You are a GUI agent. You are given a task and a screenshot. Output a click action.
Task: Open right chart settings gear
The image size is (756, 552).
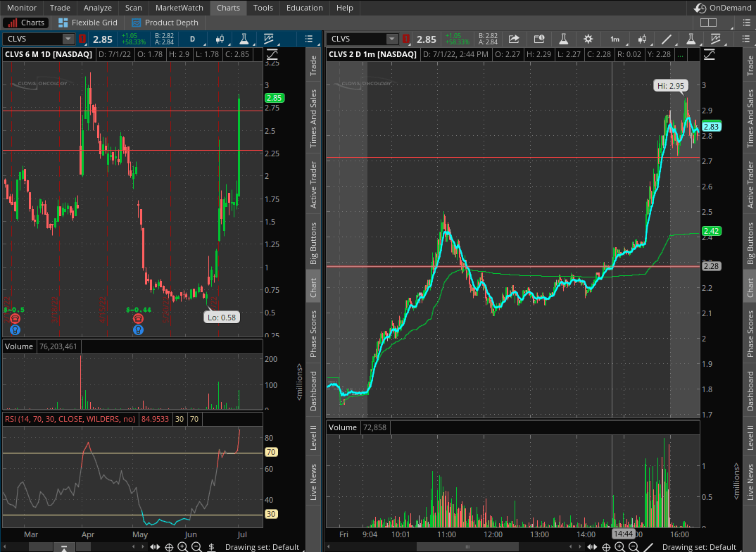coord(588,39)
